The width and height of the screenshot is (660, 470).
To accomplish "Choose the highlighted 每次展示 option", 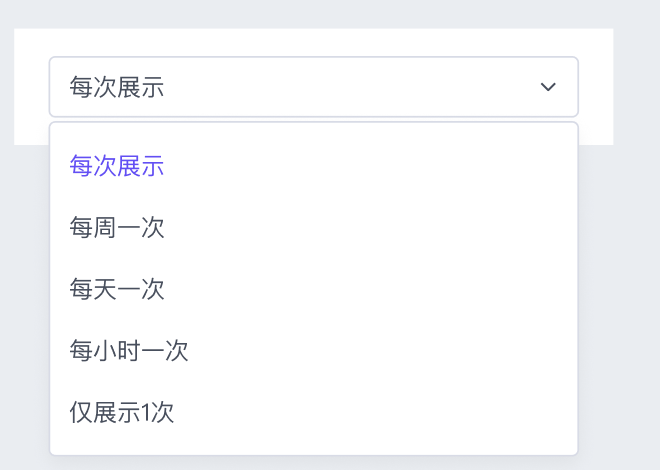I will point(117,166).
